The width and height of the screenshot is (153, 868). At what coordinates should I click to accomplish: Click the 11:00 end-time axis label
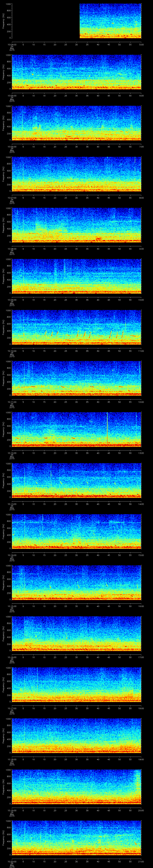point(141,351)
